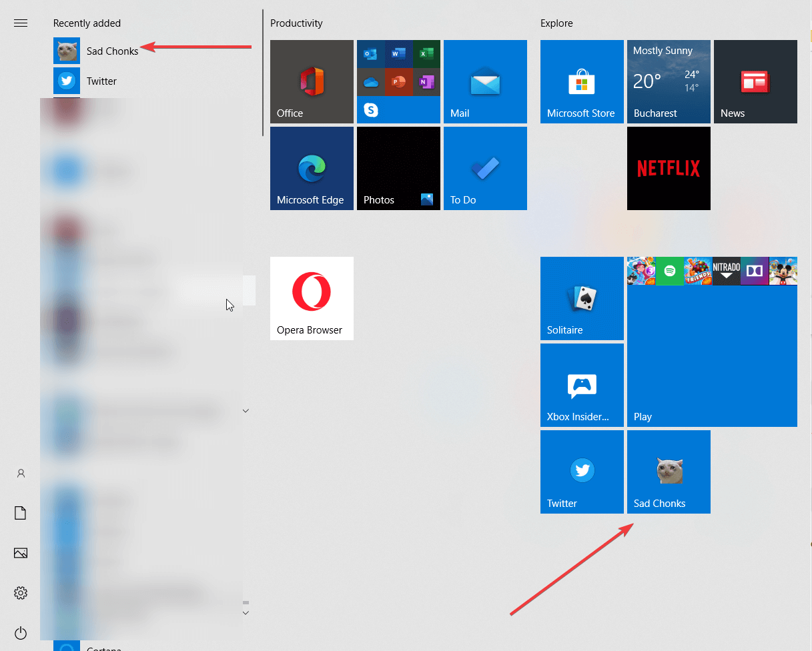Open Excel in the Office apps tile
The width and height of the screenshot is (812, 651).
click(426, 53)
